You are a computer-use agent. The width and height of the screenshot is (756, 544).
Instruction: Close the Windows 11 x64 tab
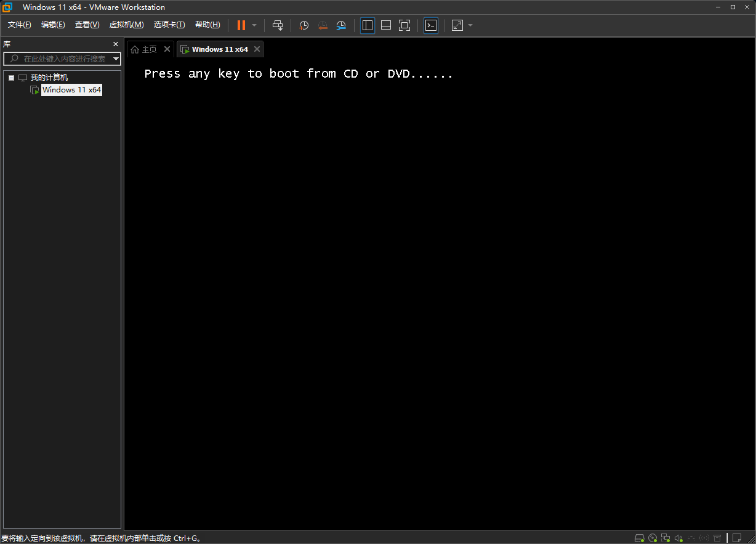coord(257,49)
